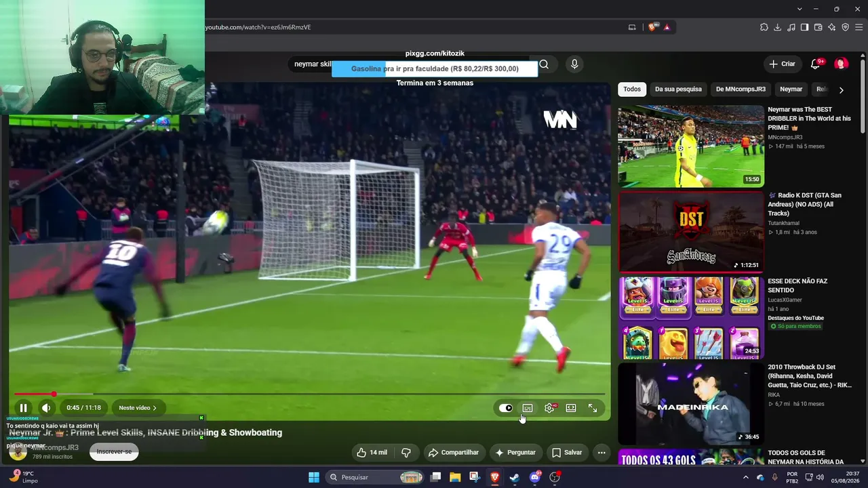Select the 'Da sua pesquisa' chip

click(678, 89)
